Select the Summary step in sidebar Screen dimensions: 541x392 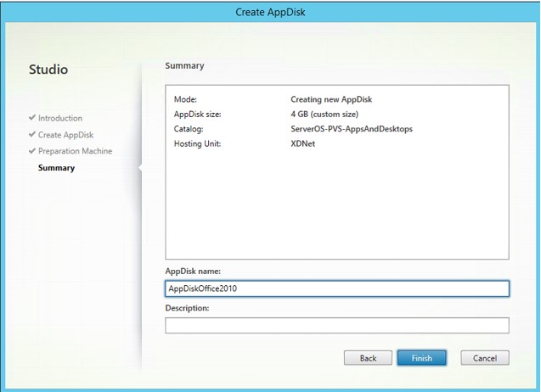(56, 168)
